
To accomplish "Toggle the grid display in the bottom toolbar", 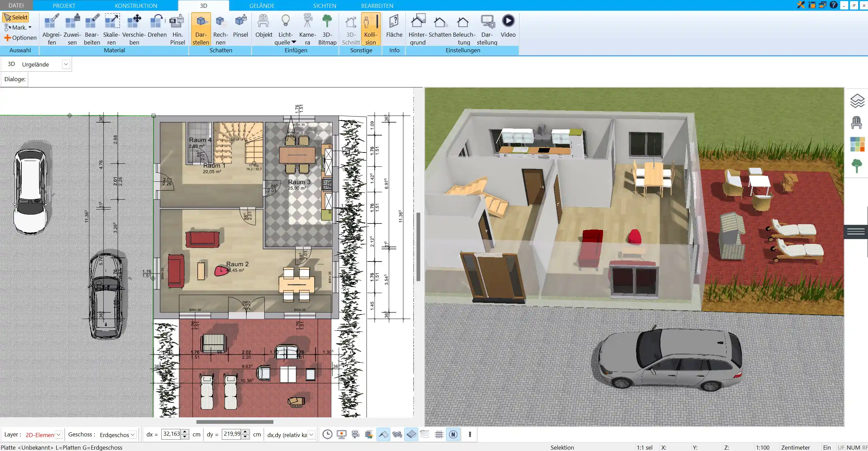I will pyautogui.click(x=439, y=434).
